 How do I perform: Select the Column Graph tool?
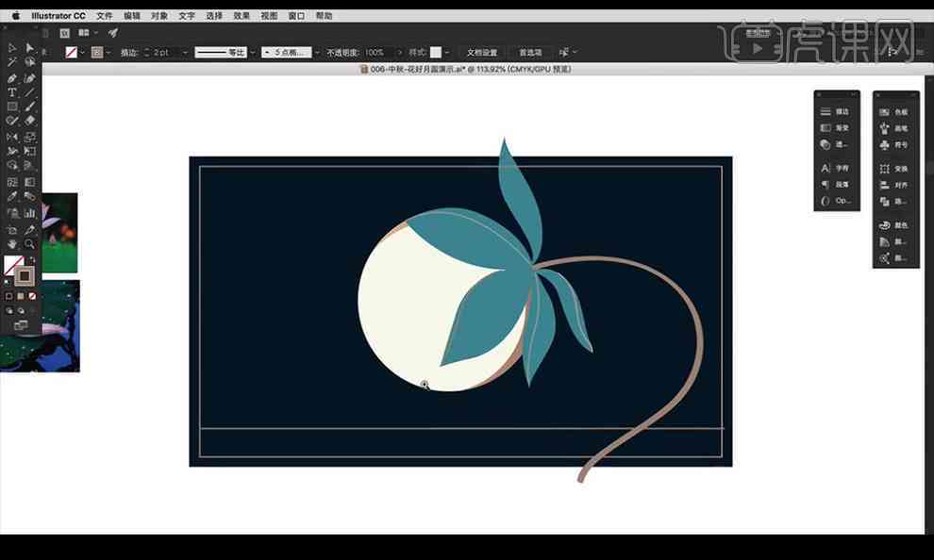pos(30,212)
